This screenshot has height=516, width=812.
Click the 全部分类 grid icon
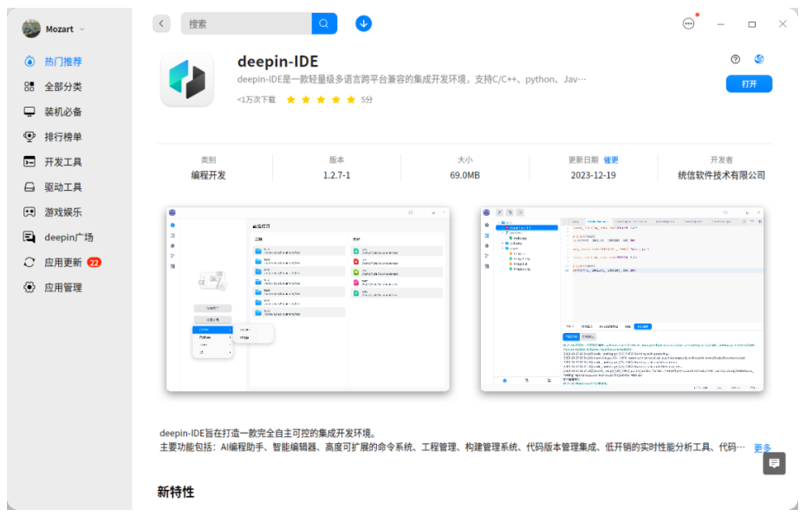(29, 87)
